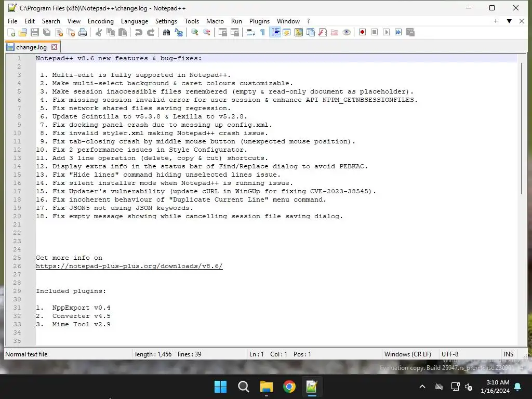532x399 pixels.
Task: Click the vertical scrollbar in the editor
Action: tap(522, 129)
